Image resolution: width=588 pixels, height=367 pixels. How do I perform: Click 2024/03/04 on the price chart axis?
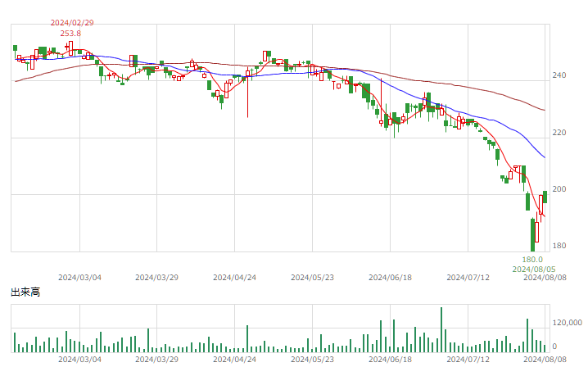tap(79, 278)
